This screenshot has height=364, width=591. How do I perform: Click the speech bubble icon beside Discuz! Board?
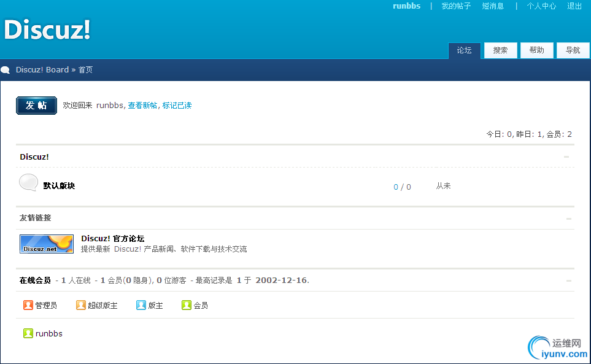tap(6, 70)
